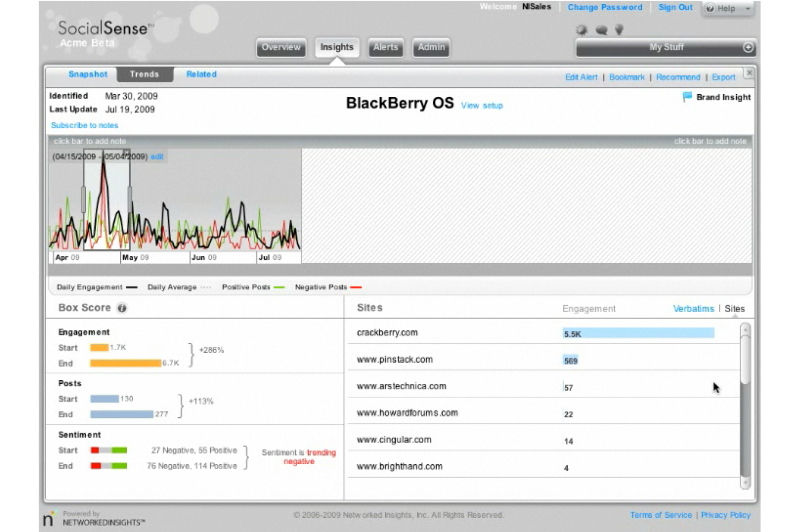Close the insight panel with the X button
This screenshot has height=532, width=798.
(749, 73)
